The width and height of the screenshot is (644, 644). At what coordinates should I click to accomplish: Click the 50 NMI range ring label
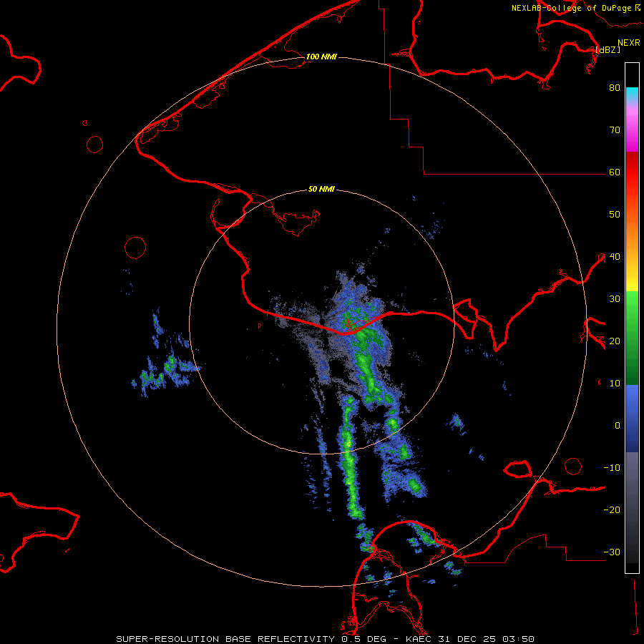(321, 190)
